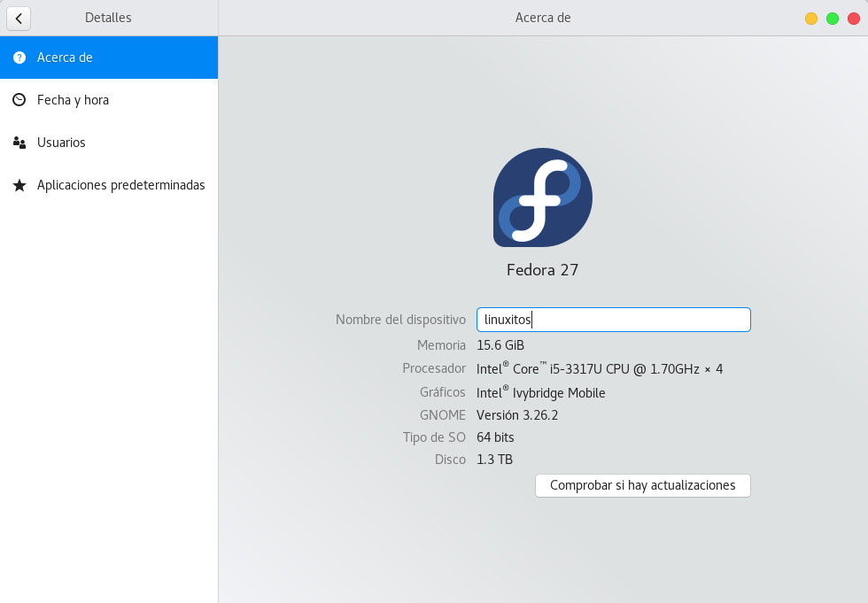
Task: Click Comprobar si hay actualizaciones button
Action: pos(642,485)
